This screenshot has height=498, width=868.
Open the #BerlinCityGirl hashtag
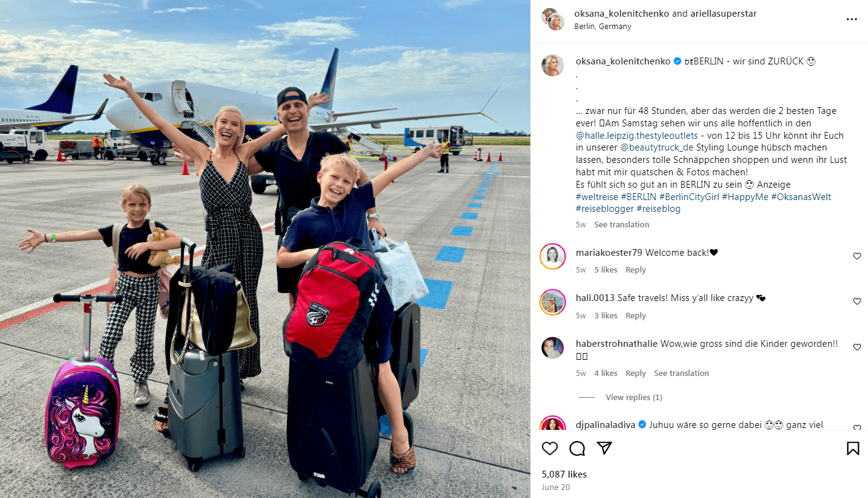click(689, 196)
